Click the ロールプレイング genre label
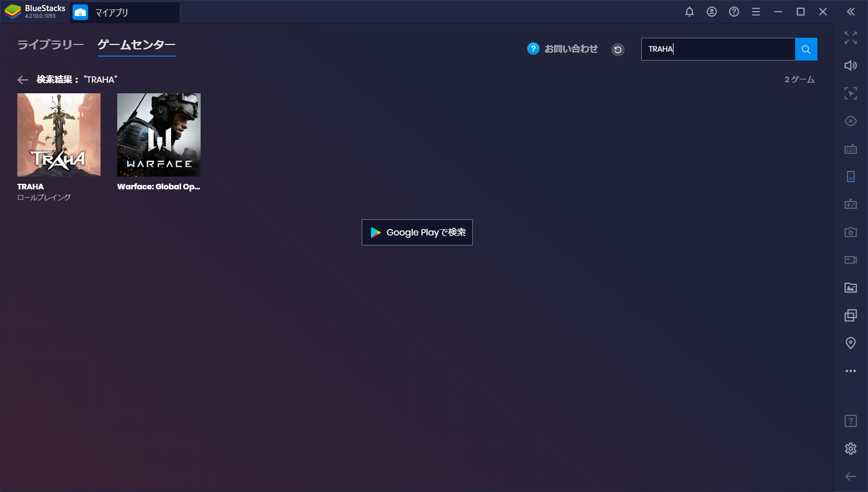Screen dimensions: 868x492 click(x=44, y=198)
